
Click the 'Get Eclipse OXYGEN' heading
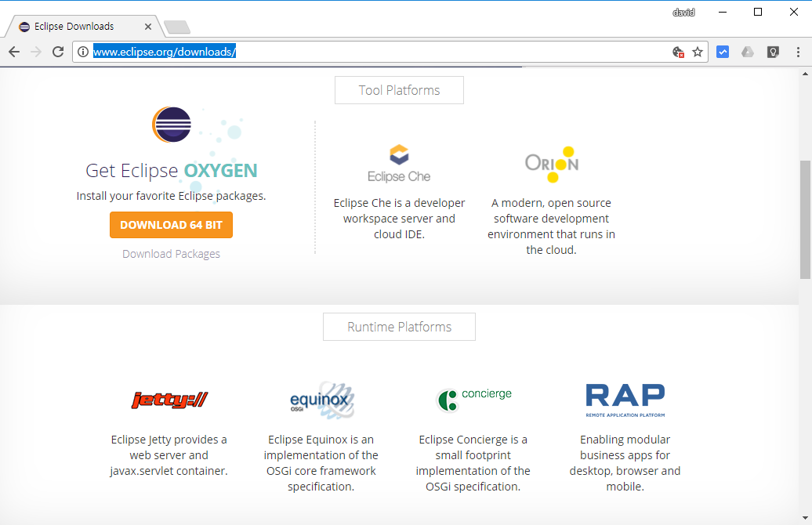coord(172,170)
